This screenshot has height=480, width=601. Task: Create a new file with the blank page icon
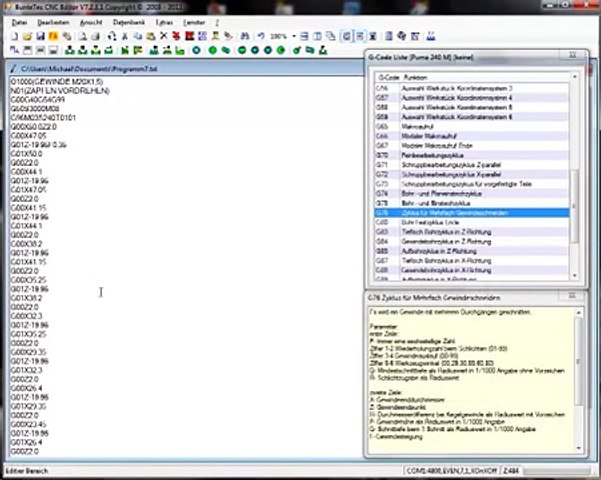pos(14,36)
